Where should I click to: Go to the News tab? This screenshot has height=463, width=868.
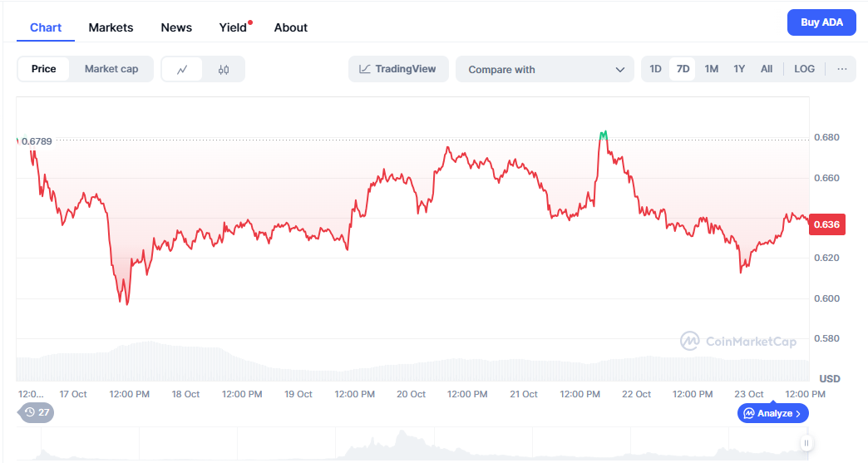pyautogui.click(x=176, y=27)
